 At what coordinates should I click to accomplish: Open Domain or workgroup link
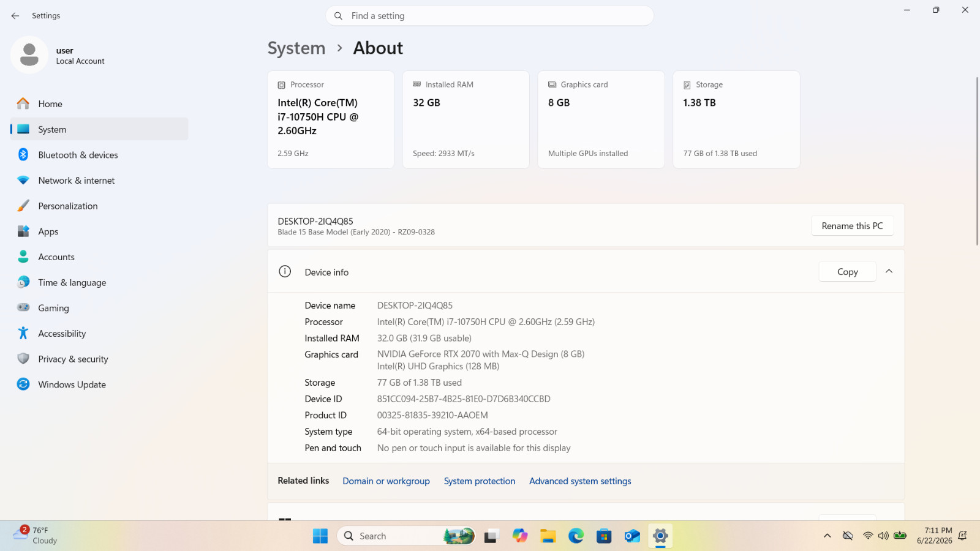tap(386, 481)
